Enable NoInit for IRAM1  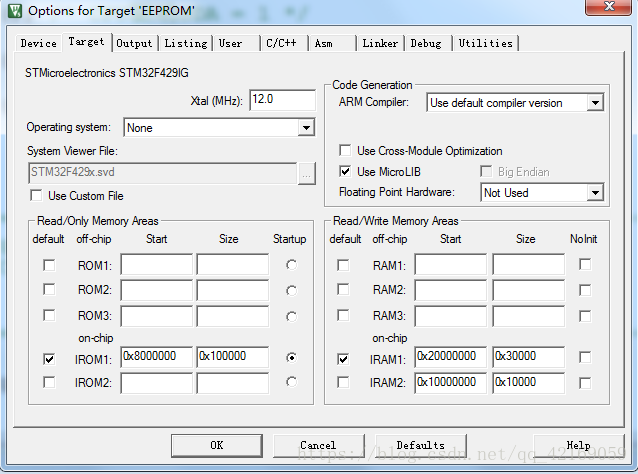click(x=585, y=357)
